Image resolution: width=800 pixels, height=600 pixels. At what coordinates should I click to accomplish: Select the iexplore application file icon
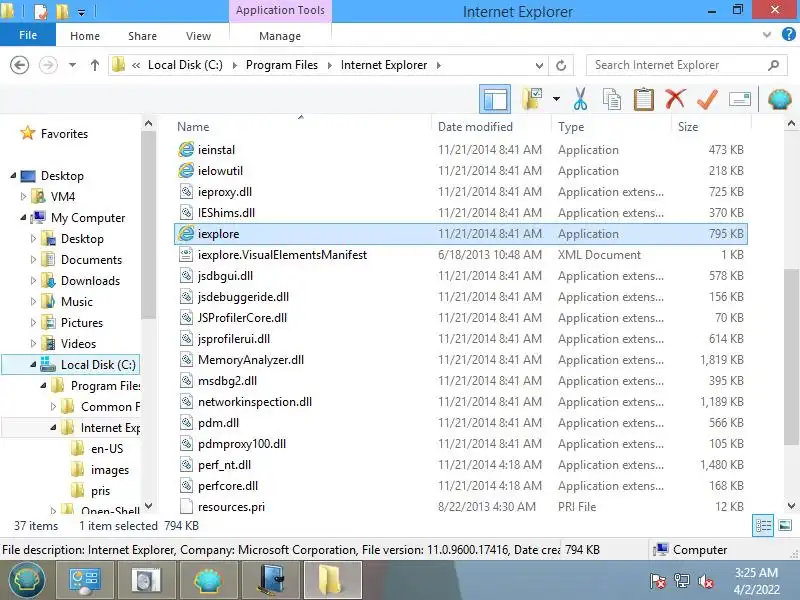tap(186, 234)
